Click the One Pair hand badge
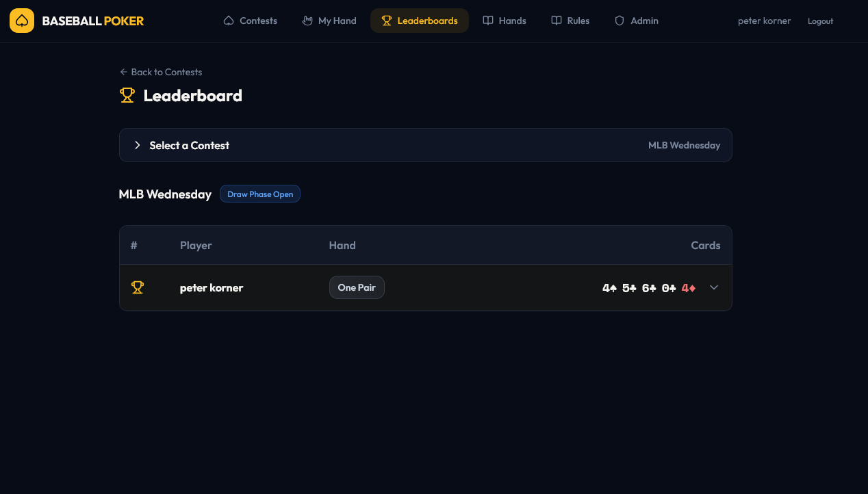Image resolution: width=868 pixels, height=494 pixels. point(357,287)
